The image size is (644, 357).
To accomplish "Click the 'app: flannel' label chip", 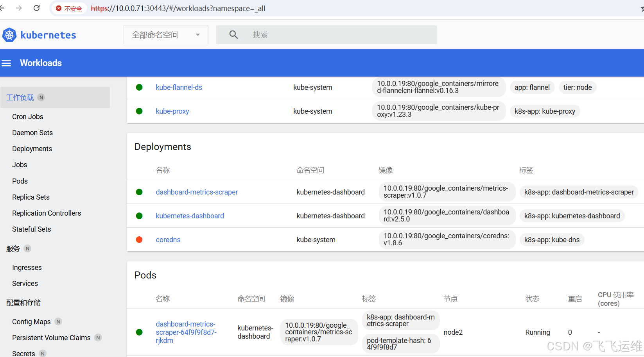I will click(532, 87).
